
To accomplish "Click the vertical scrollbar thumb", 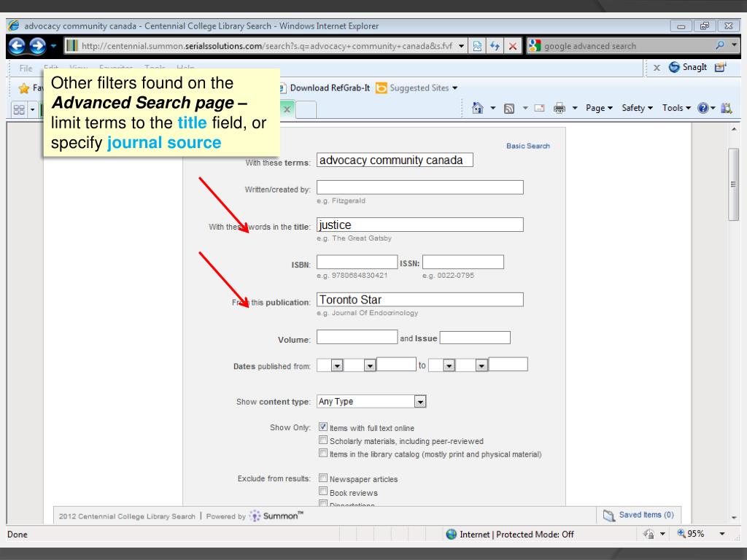I will click(733, 184).
